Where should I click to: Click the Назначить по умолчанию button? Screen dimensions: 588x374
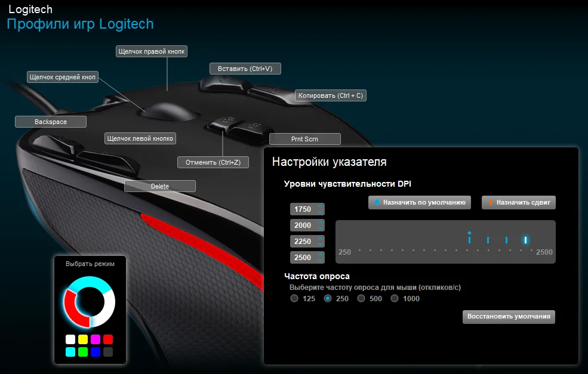point(420,202)
